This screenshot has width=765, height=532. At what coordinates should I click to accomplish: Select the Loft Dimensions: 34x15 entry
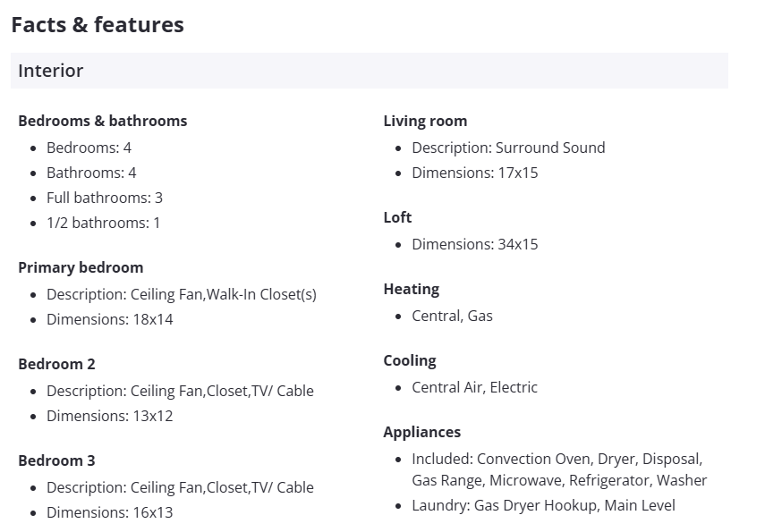(475, 244)
